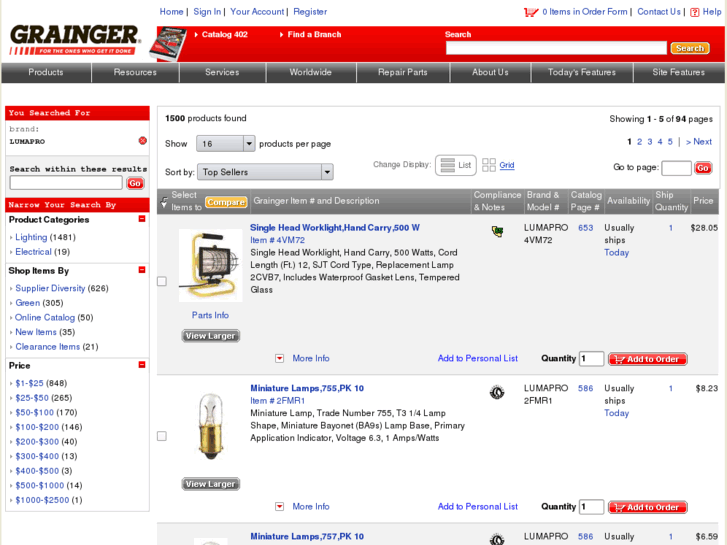Screen dimensions: 727x545
Task: Open Single Head Worklight product title
Action: (x=335, y=228)
